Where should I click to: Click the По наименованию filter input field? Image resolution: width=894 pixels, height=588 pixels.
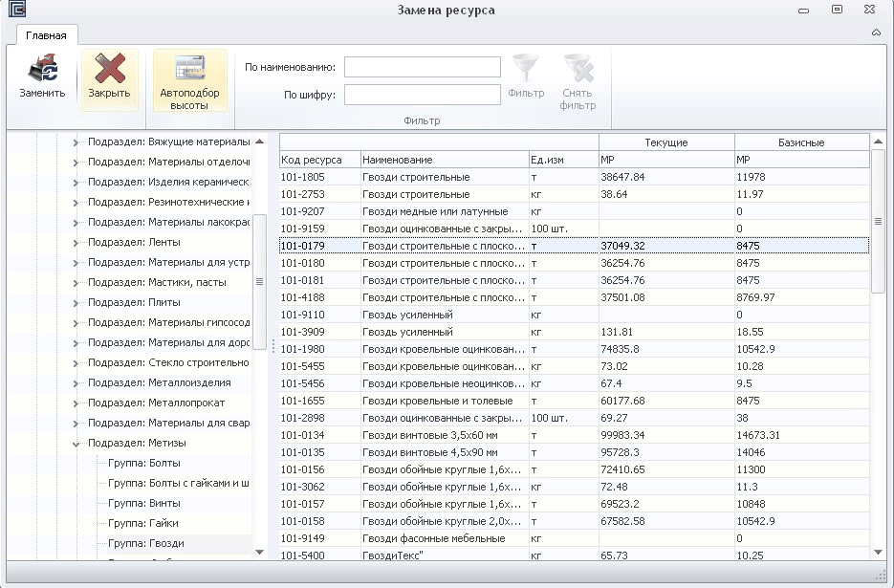tap(422, 67)
